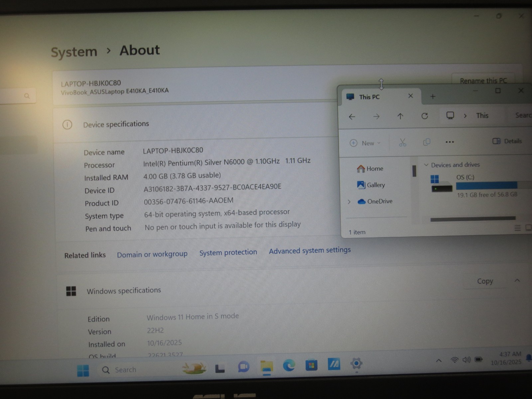
Task: Go forward in File Explorer
Action: [x=376, y=116]
